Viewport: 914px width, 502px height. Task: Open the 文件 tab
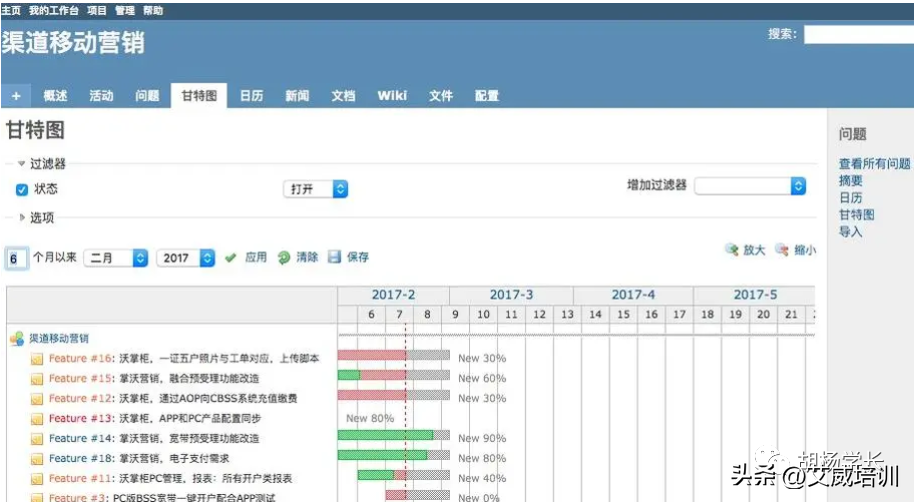[x=441, y=96]
